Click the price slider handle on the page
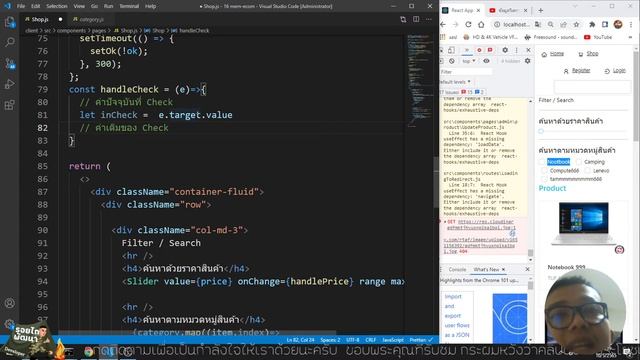The width and height of the screenshot is (640, 360). pos(541,131)
